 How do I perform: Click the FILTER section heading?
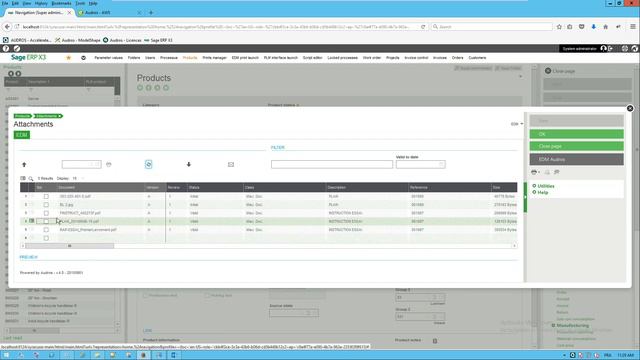[278, 147]
